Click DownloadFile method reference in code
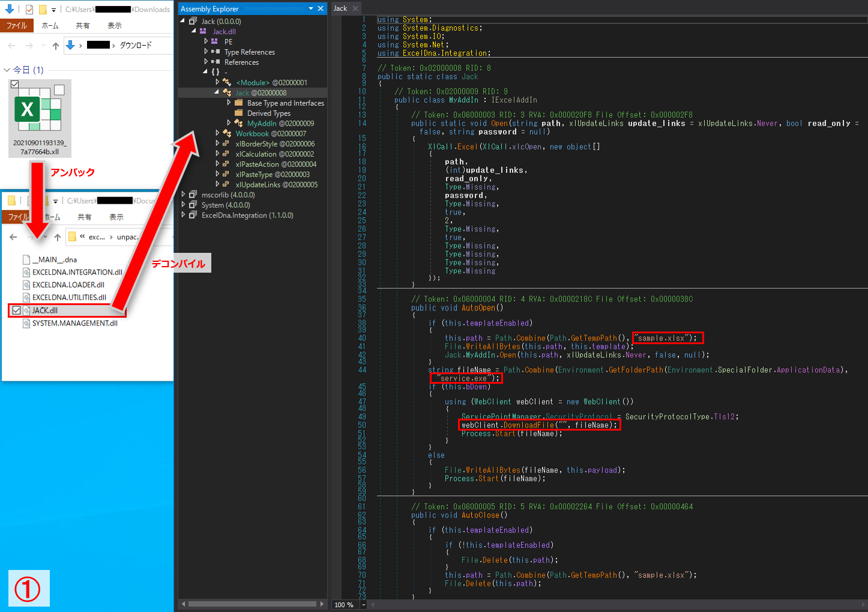 point(528,425)
